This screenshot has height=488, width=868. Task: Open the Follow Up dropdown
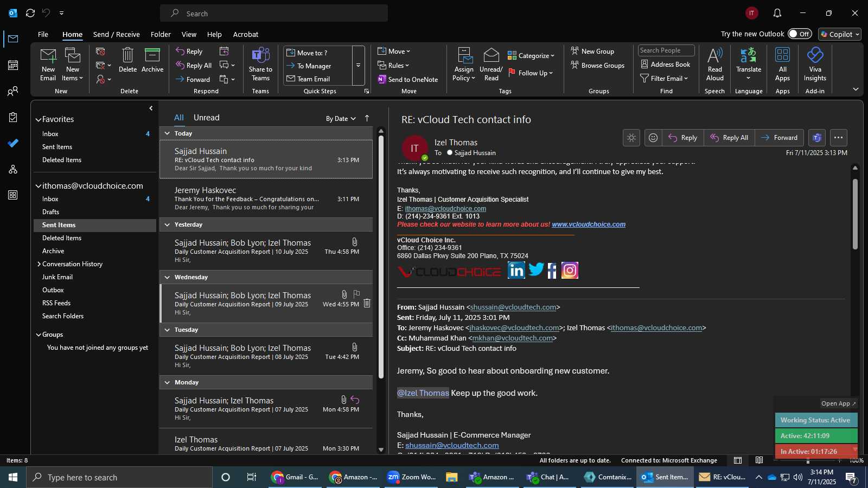tap(531, 73)
